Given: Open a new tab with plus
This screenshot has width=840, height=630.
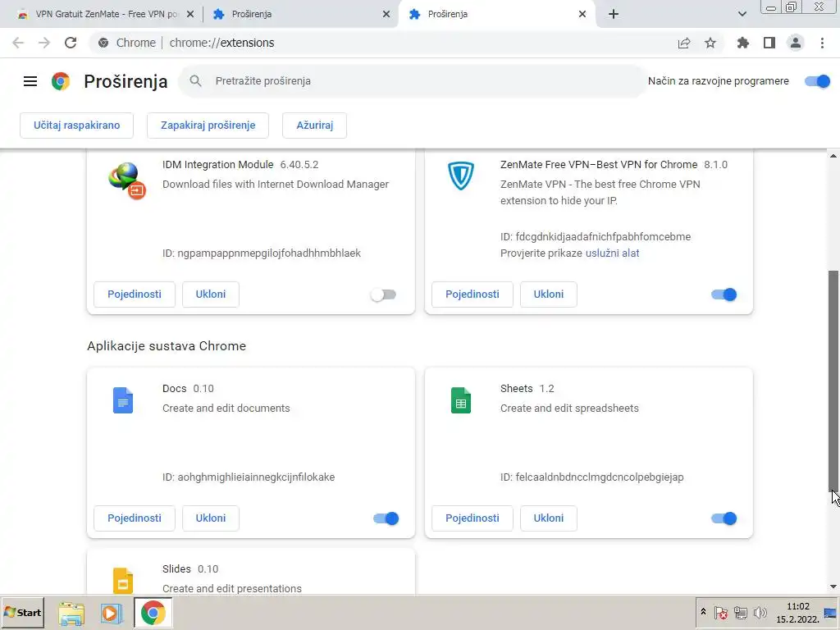Looking at the screenshot, I should click(614, 14).
